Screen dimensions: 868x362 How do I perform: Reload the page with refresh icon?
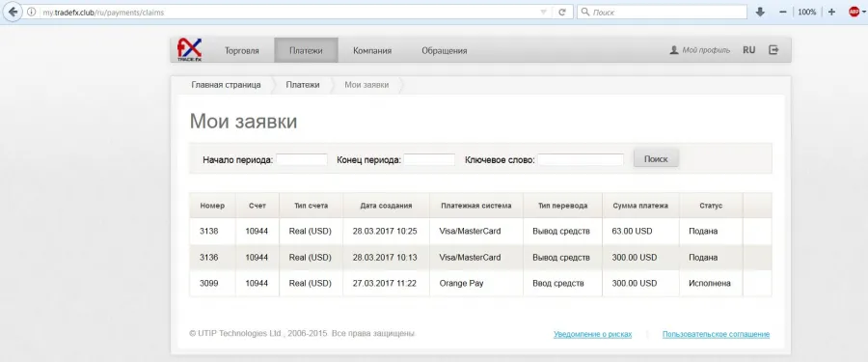[x=562, y=12]
